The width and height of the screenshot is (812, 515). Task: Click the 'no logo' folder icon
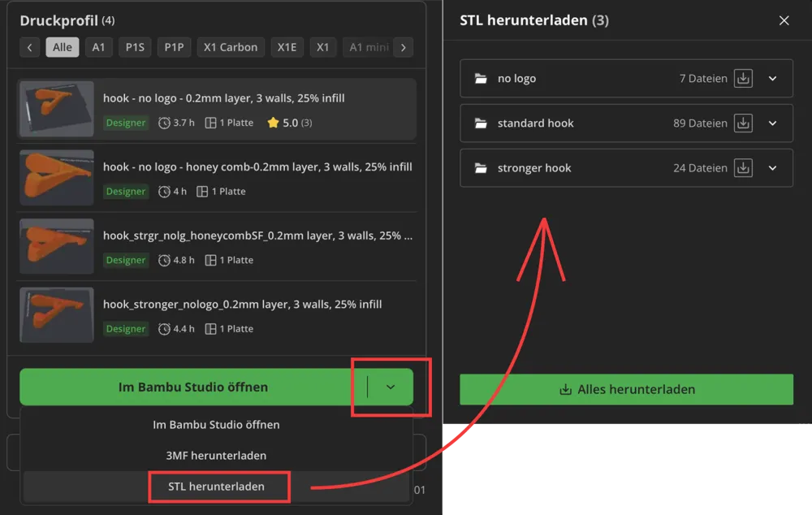pyautogui.click(x=481, y=79)
